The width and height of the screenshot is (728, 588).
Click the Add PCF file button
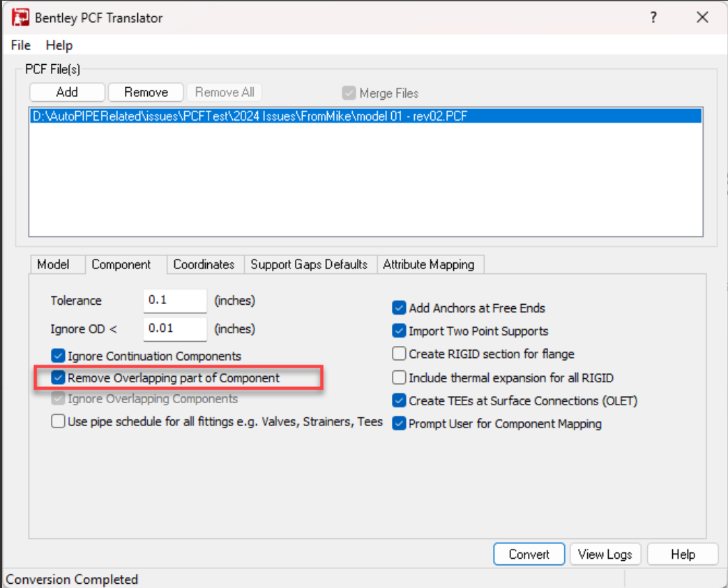pyautogui.click(x=67, y=92)
